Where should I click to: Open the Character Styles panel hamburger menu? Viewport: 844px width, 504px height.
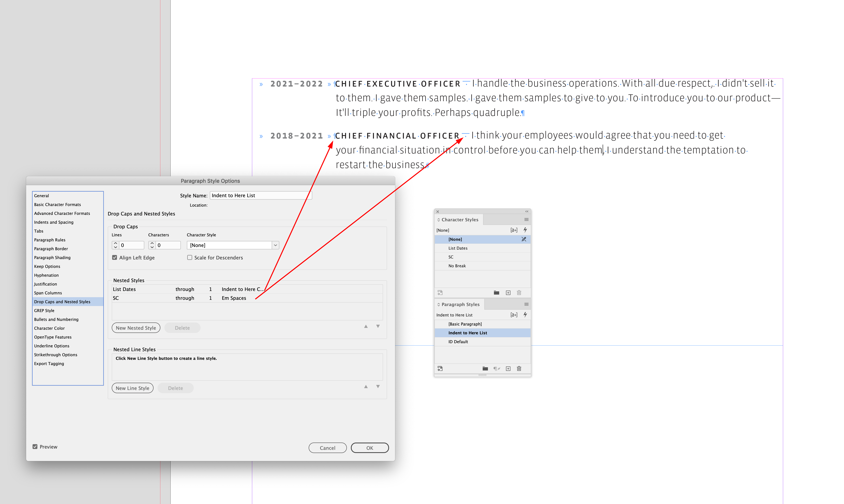point(526,219)
